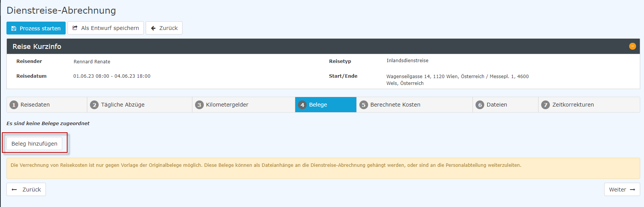Click the Es sind keine Belege zugeordnet message
Image resolution: width=644 pixels, height=207 pixels.
48,123
